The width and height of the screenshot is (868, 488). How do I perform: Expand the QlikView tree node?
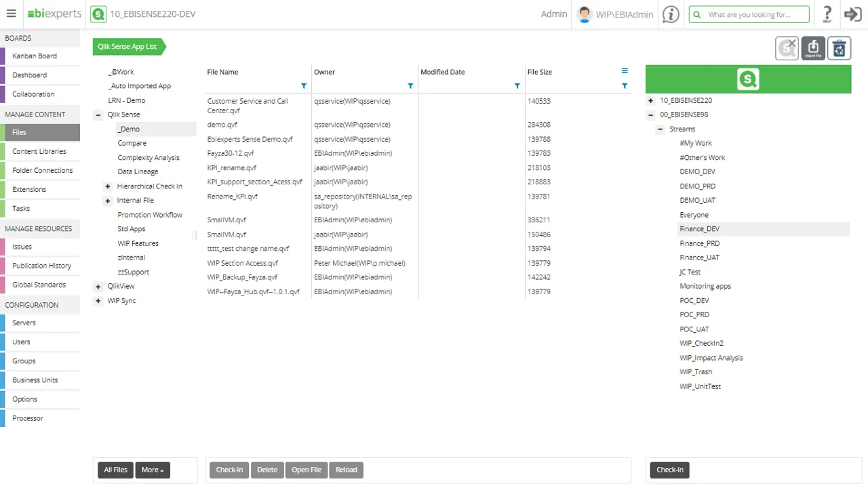click(x=98, y=287)
